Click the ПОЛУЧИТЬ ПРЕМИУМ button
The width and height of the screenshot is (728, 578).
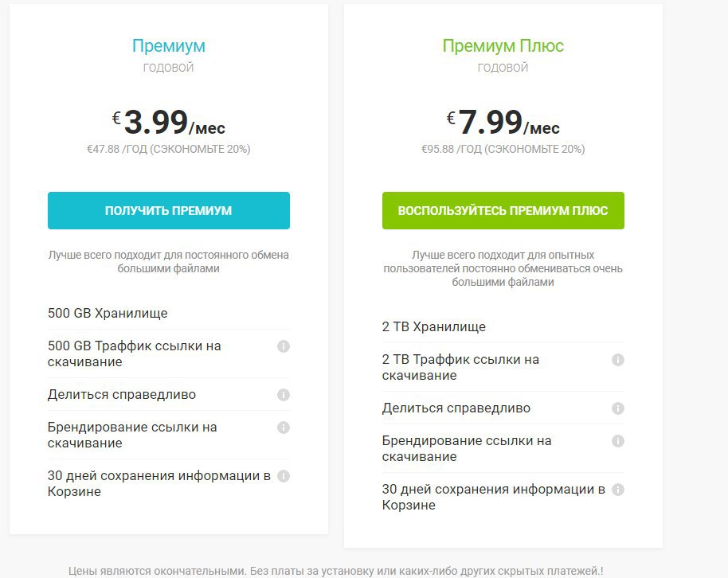pyautogui.click(x=169, y=210)
